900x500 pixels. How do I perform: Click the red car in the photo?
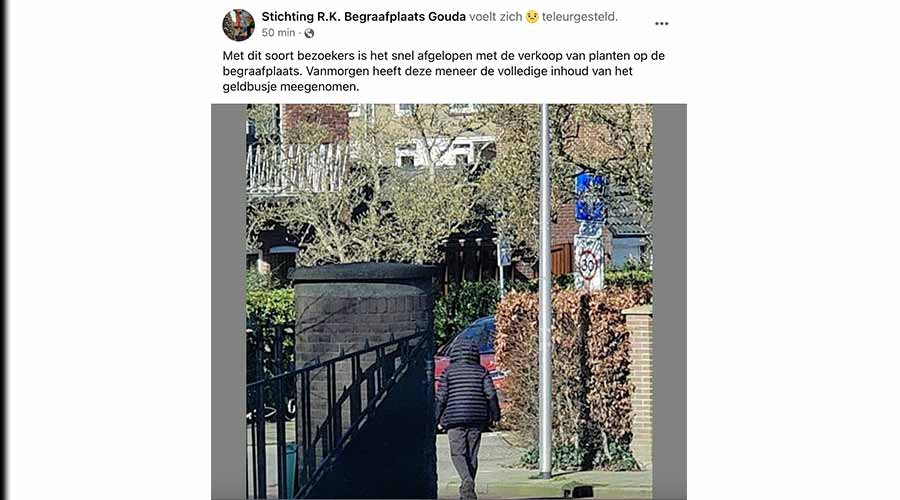pyautogui.click(x=468, y=350)
